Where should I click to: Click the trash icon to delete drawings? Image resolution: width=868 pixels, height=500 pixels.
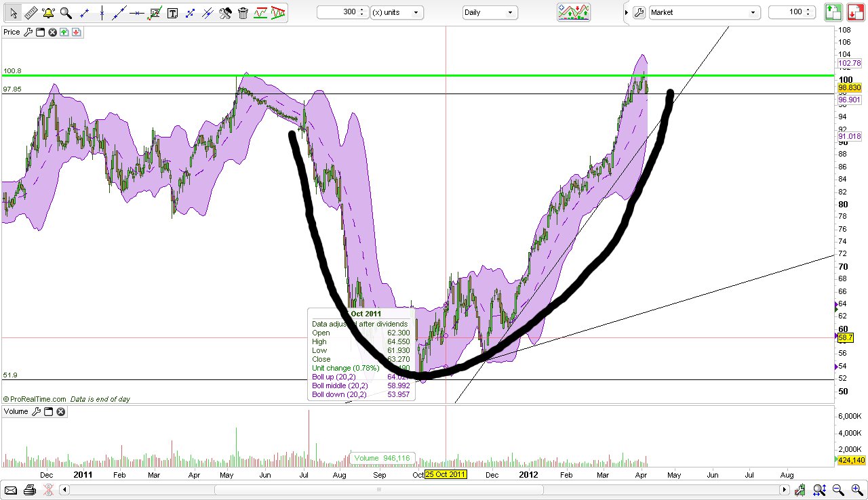pos(243,12)
